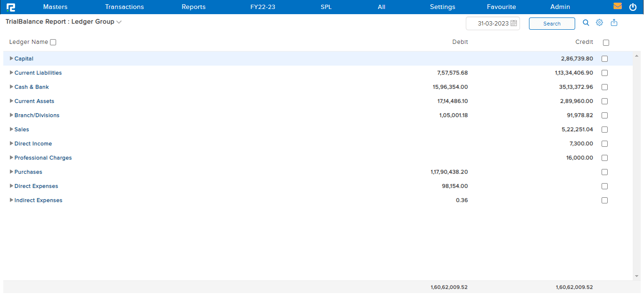Open the Ledger Group report type dropdown
Image resolution: width=644 pixels, height=295 pixels.
pos(119,22)
